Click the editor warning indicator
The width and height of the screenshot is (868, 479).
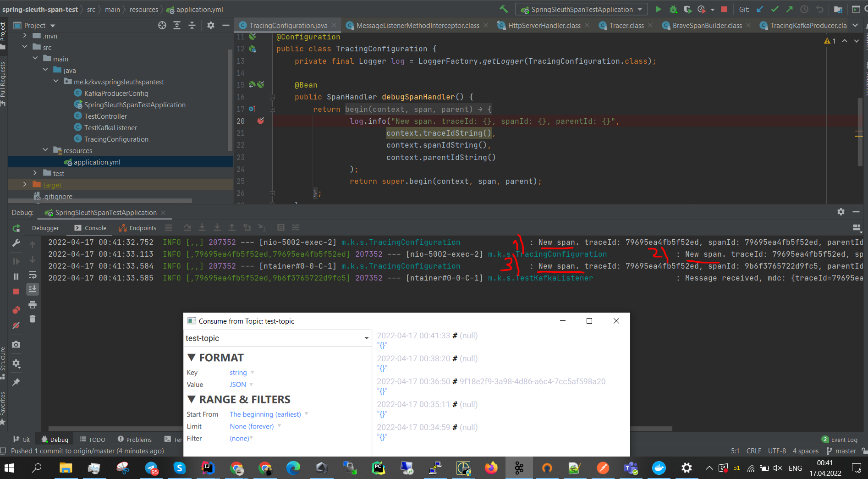coord(830,41)
